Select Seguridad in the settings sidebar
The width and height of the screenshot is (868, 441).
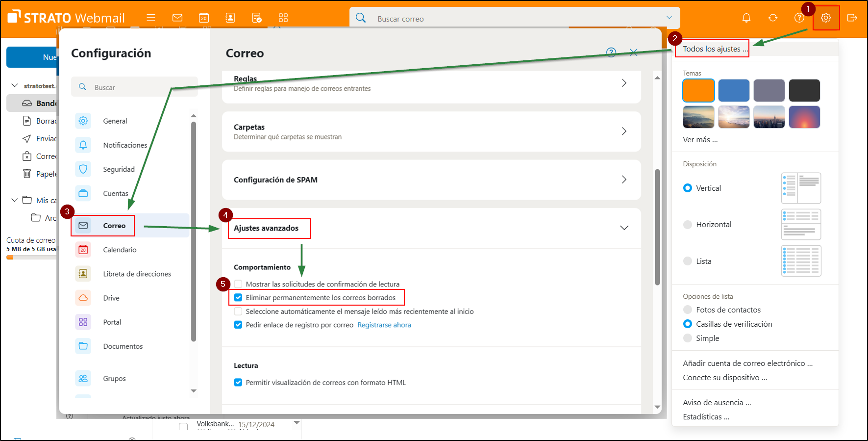(x=119, y=169)
